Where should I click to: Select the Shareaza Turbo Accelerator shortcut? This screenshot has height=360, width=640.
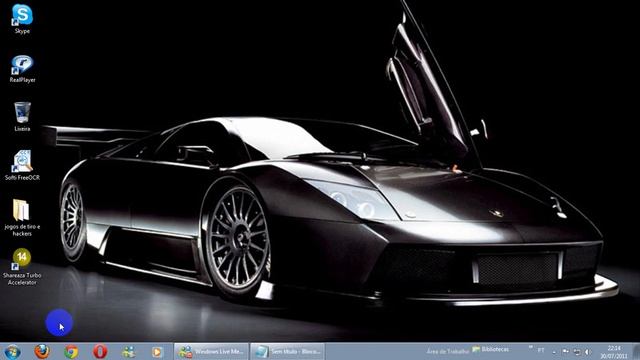pos(22,267)
